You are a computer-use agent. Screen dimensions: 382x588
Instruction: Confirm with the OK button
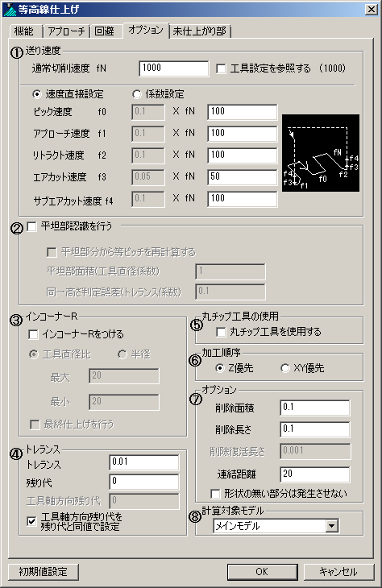coord(262,572)
